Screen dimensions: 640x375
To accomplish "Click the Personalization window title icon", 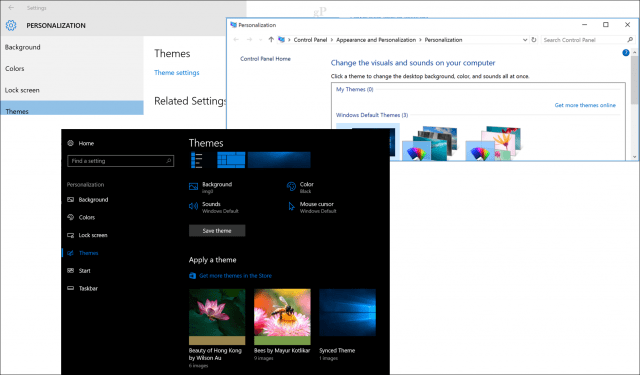I will tap(233, 25).
